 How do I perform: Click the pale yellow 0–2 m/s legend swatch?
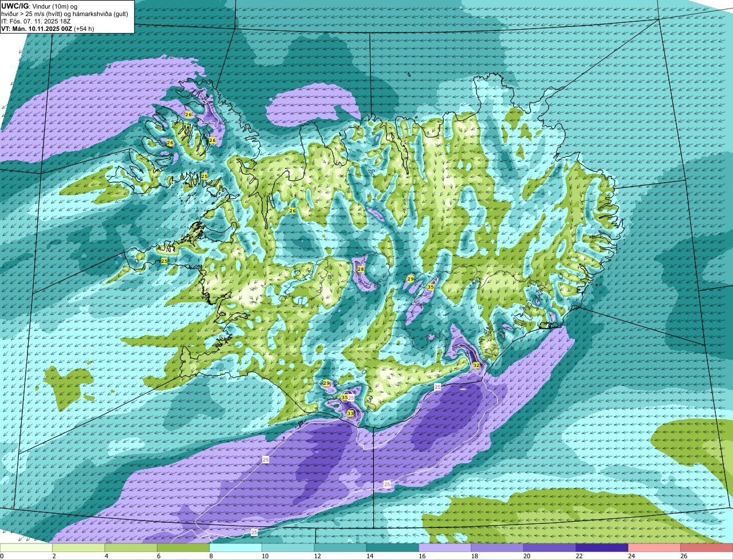click(x=26, y=548)
